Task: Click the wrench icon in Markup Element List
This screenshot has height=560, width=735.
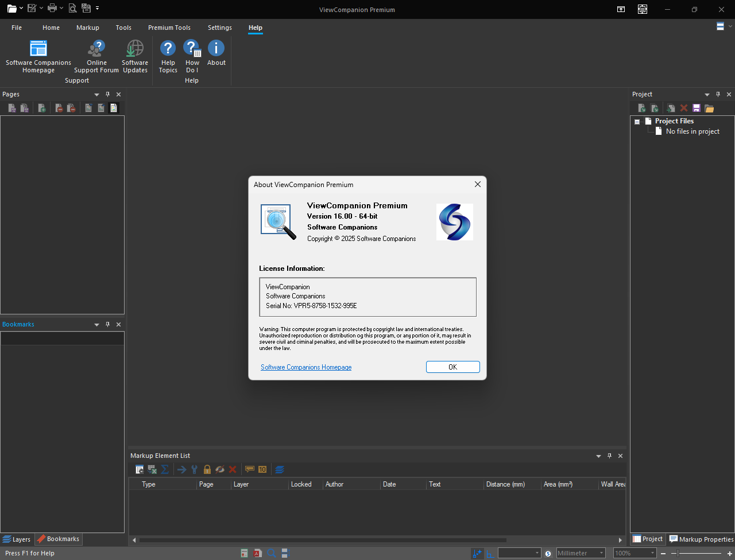Action: pyautogui.click(x=195, y=469)
